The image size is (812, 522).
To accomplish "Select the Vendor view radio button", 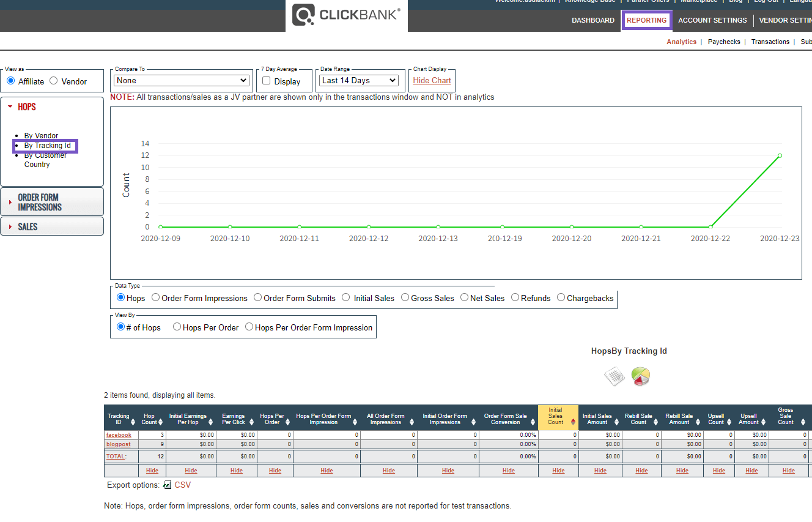I will click(54, 81).
